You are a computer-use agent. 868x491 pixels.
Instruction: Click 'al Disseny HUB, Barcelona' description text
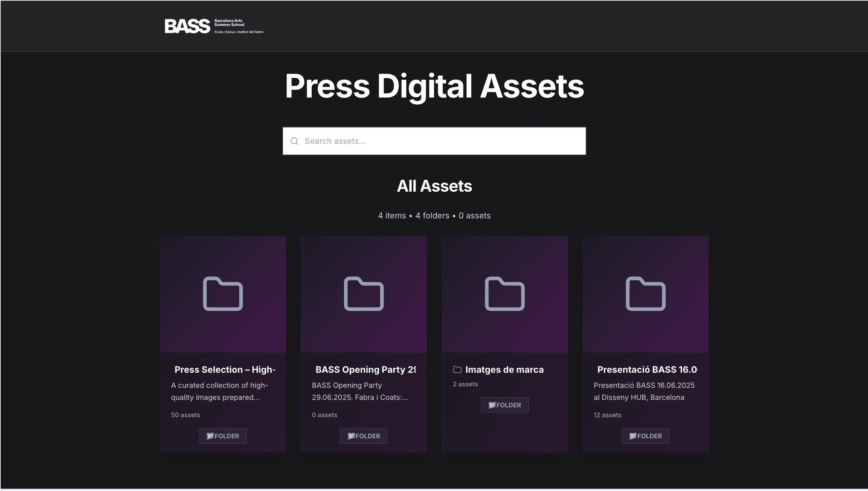639,397
